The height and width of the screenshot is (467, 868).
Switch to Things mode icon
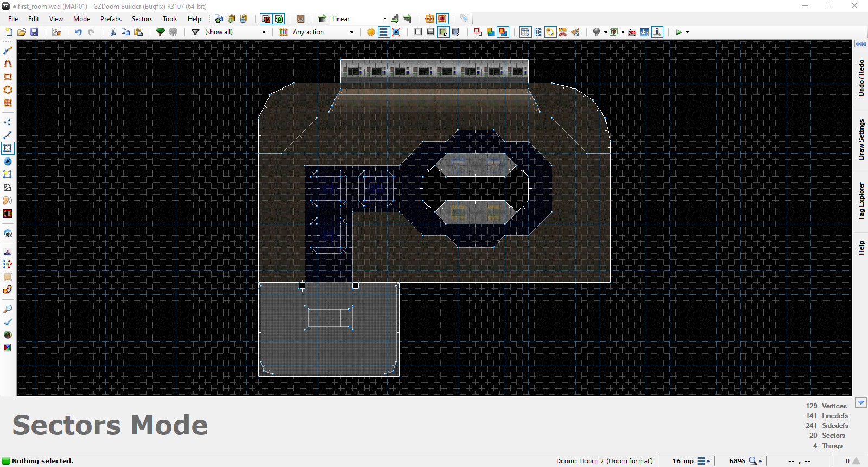pyautogui.click(x=8, y=161)
